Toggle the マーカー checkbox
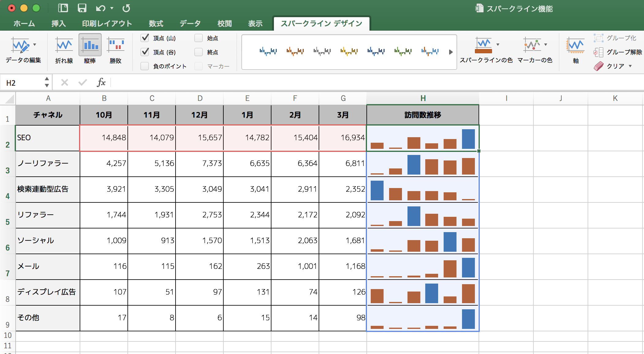Image resolution: width=644 pixels, height=354 pixels. click(x=199, y=66)
